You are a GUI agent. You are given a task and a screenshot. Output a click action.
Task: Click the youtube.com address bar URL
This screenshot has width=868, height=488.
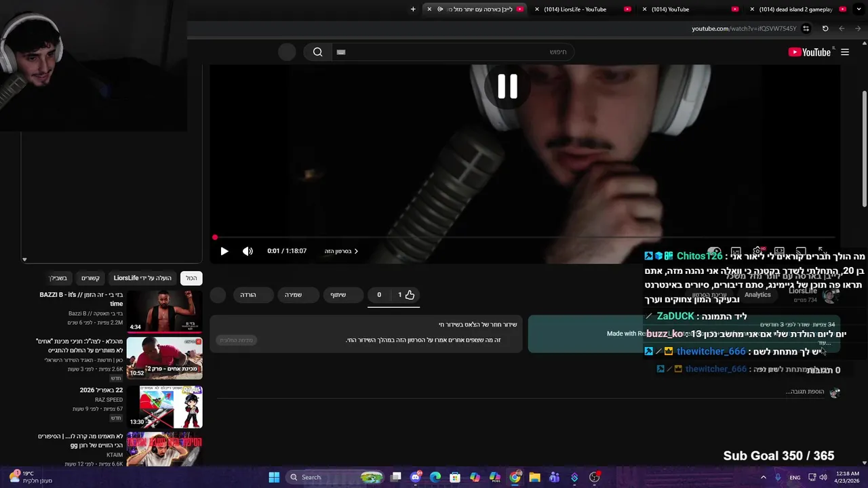[x=744, y=28]
